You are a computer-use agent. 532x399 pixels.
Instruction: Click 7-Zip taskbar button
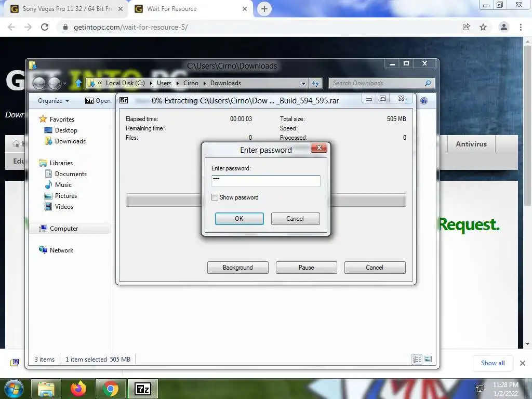point(143,389)
